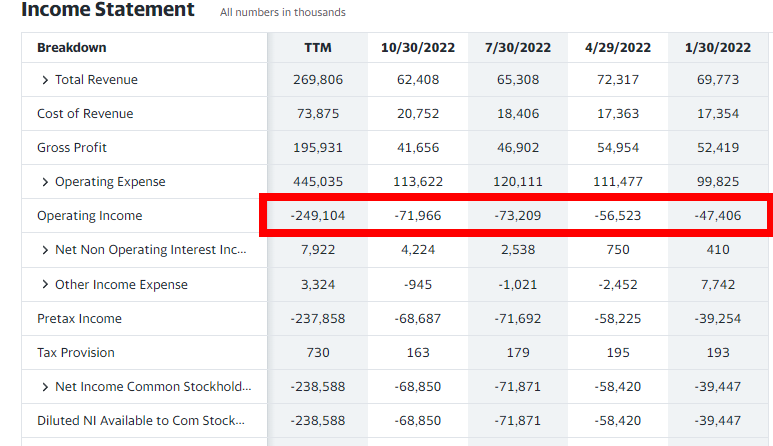Select Operating Expense value 445,035
Image resolution: width=773 pixels, height=446 pixels.
318,182
